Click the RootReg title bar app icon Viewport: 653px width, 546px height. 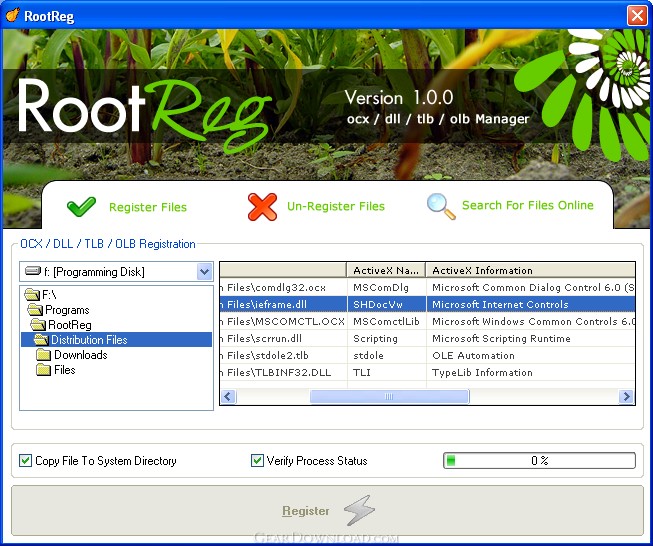tap(12, 15)
